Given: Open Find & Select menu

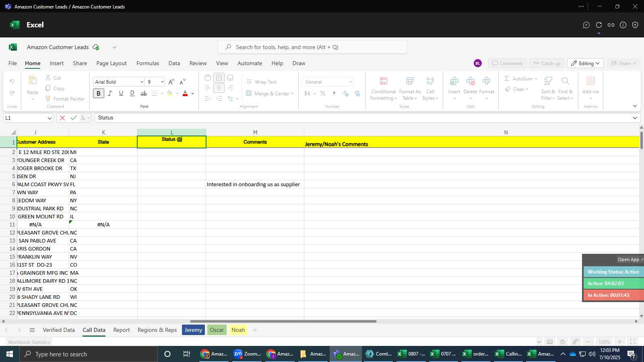Looking at the screenshot, I should pyautogui.click(x=566, y=88).
